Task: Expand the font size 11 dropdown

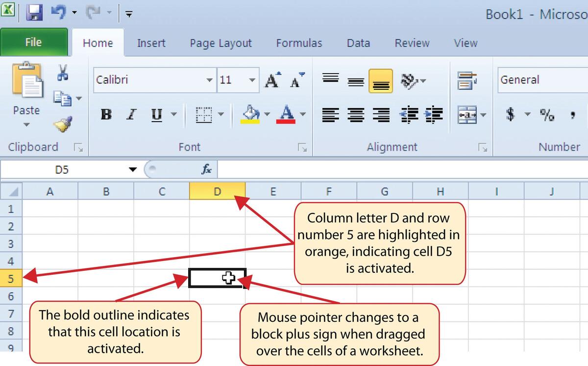Action: tap(252, 79)
